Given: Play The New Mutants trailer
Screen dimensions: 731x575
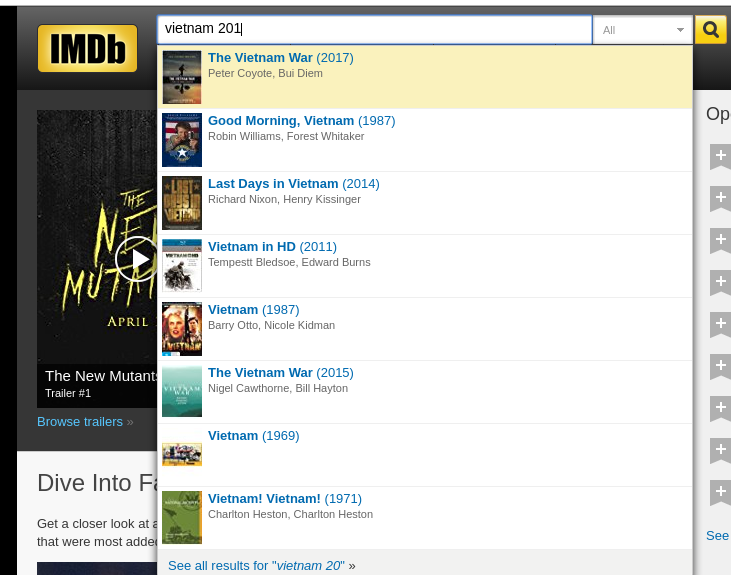Looking at the screenshot, I should (x=137, y=259).
